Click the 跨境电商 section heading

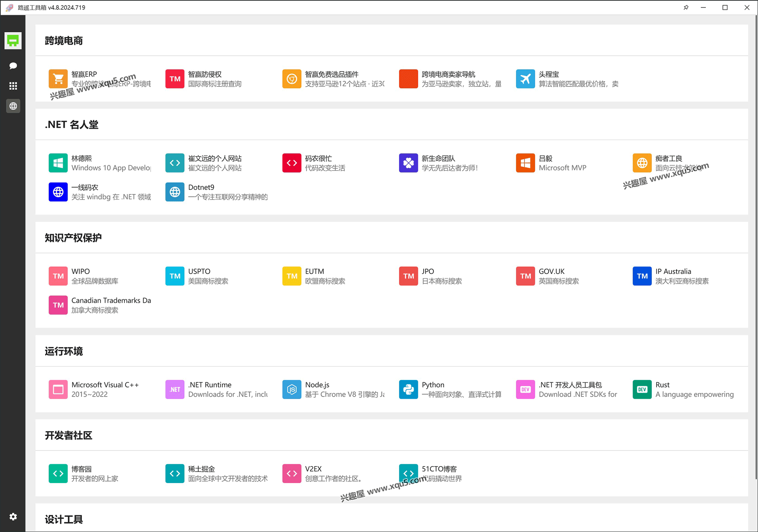coord(64,41)
